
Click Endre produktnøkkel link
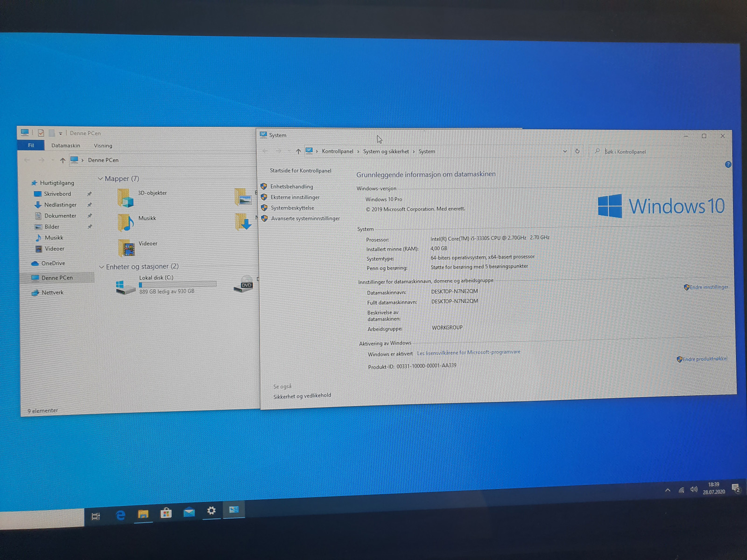pyautogui.click(x=702, y=359)
